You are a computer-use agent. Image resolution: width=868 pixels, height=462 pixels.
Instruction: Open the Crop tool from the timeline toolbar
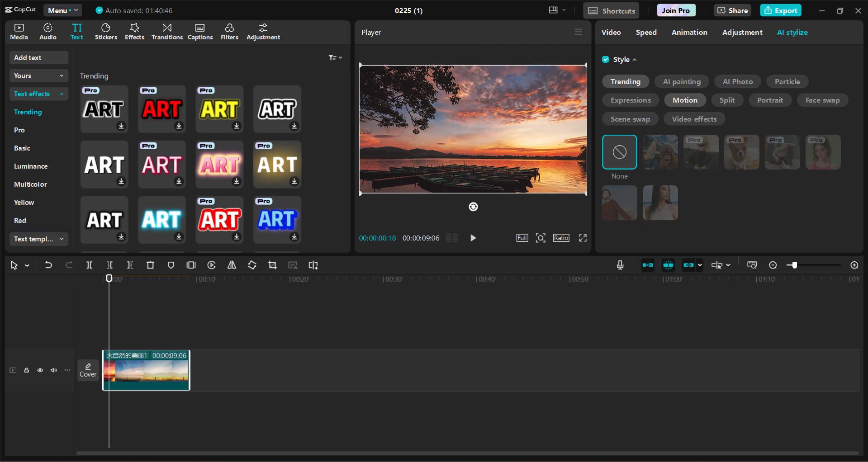coord(272,265)
